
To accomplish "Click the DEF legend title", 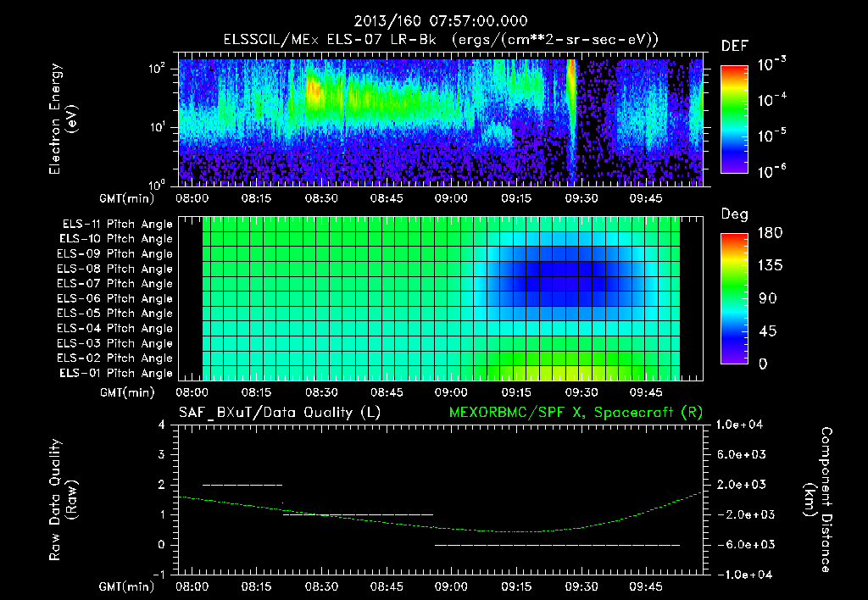I will pyautogui.click(x=735, y=46).
